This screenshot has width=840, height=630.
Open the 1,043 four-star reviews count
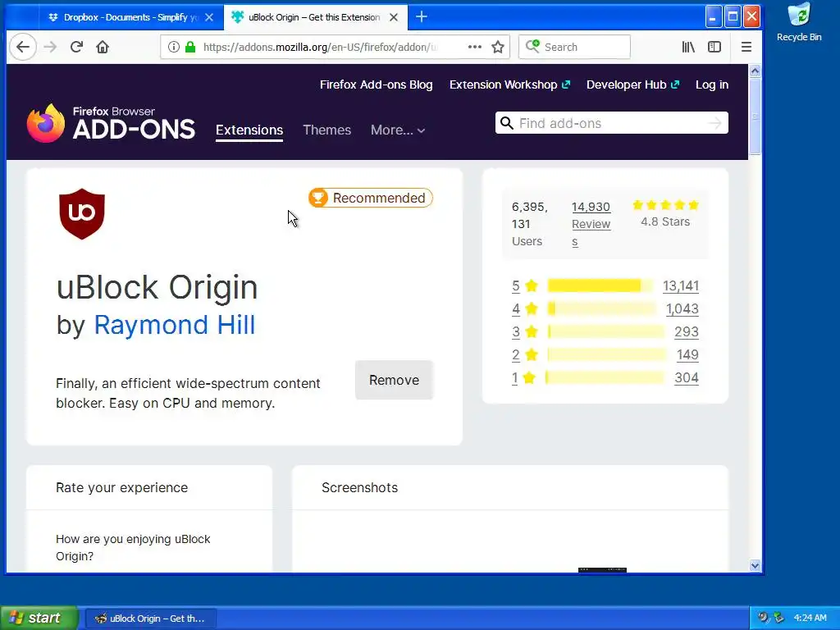click(682, 308)
